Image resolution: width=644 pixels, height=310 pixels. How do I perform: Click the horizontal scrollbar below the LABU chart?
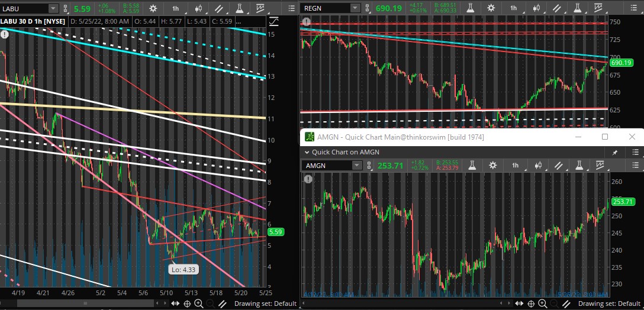tap(89, 303)
